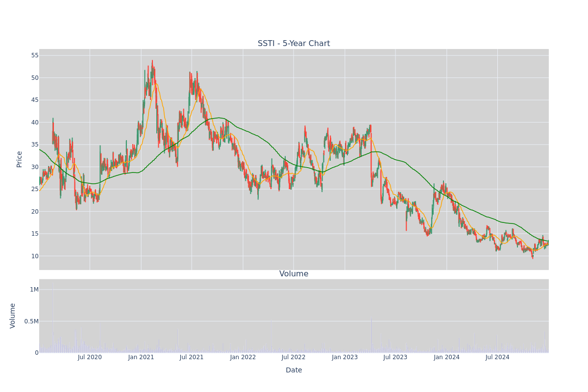Viewport: 588px width, 392px height.
Task: Select the Jul 2022 date tick
Action: click(294, 357)
